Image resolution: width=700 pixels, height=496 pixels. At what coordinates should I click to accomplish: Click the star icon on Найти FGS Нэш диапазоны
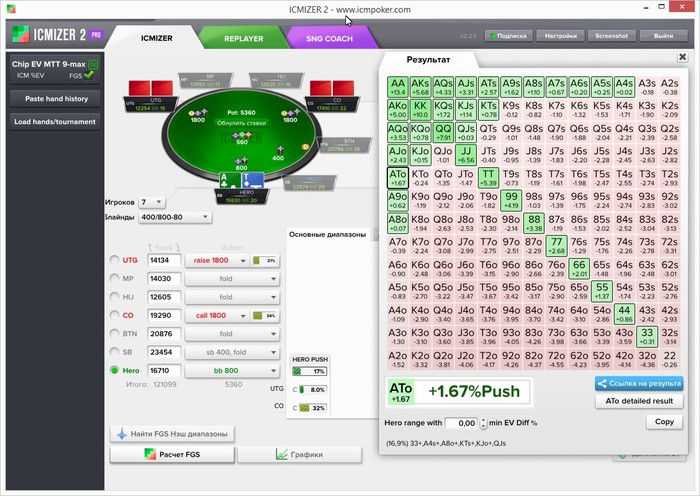[x=121, y=433]
